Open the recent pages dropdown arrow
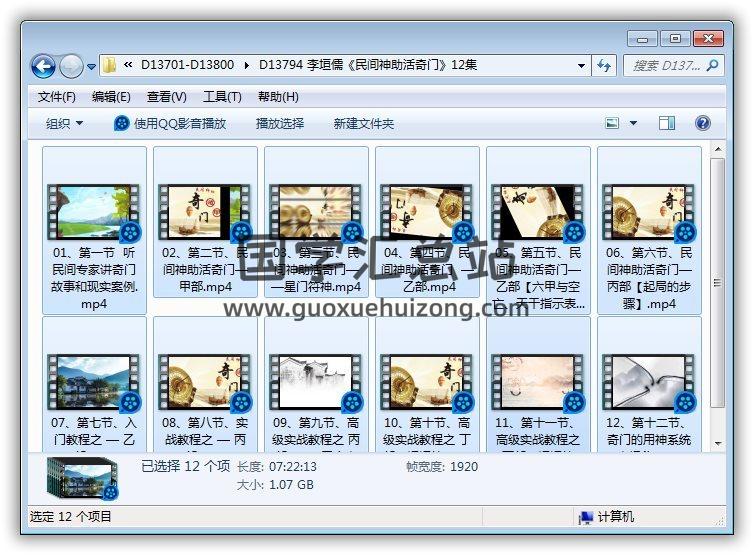Image resolution: width=754 pixels, height=555 pixels. pos(91,67)
